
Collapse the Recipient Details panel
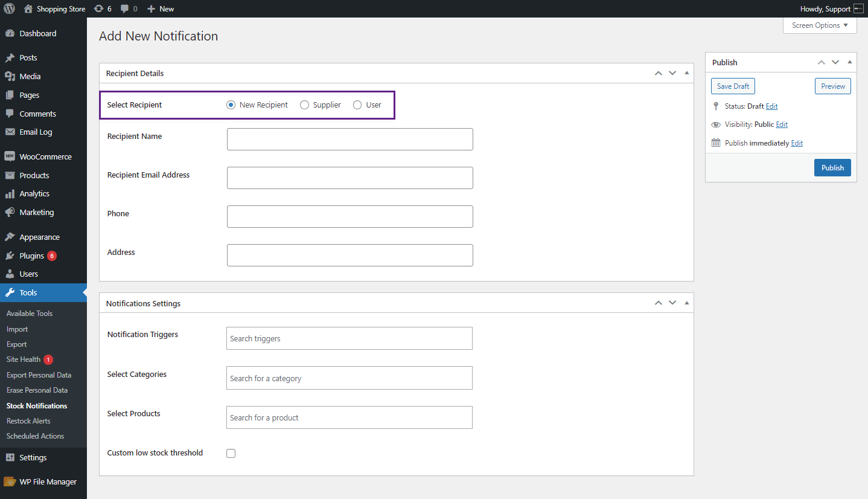pyautogui.click(x=686, y=73)
